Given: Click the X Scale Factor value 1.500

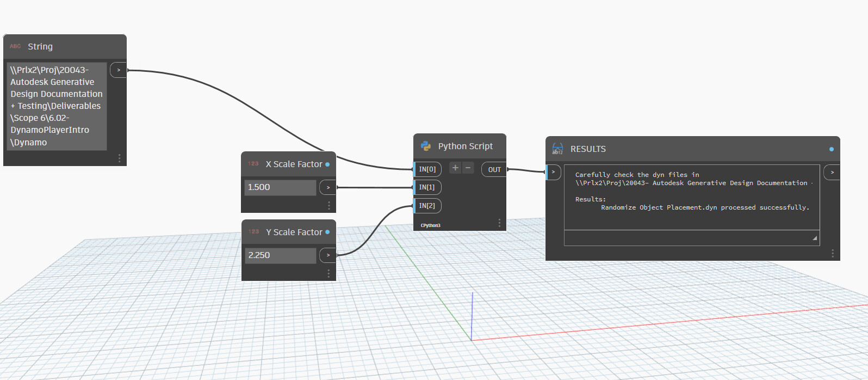Looking at the screenshot, I should [280, 187].
